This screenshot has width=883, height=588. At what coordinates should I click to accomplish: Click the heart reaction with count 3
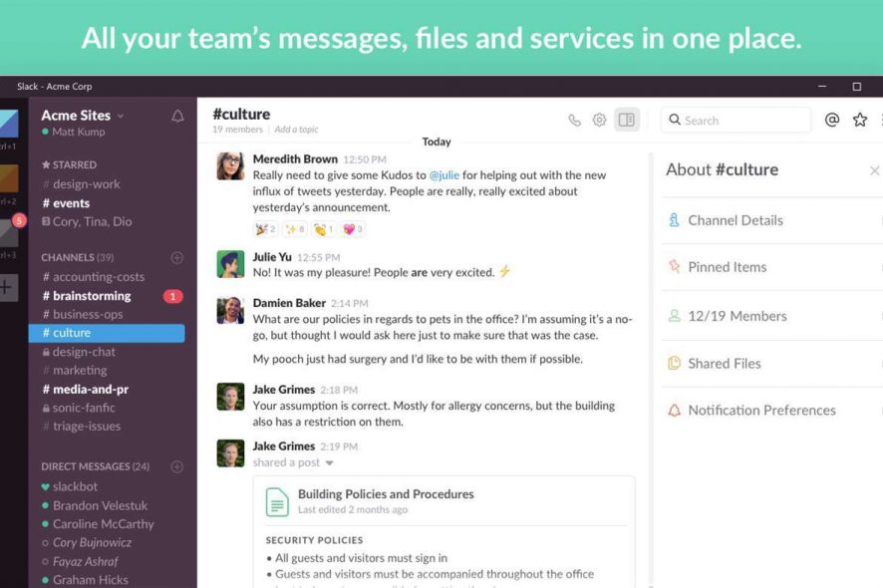tap(353, 229)
